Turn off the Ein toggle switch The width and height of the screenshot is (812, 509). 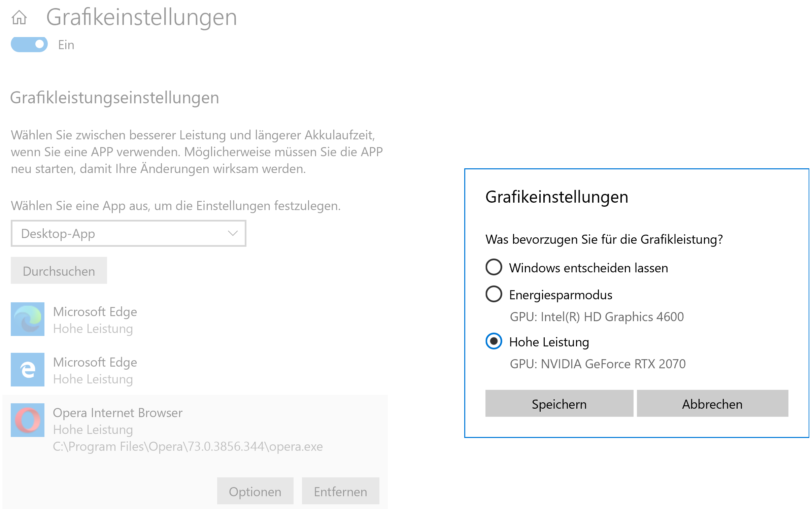(x=29, y=44)
